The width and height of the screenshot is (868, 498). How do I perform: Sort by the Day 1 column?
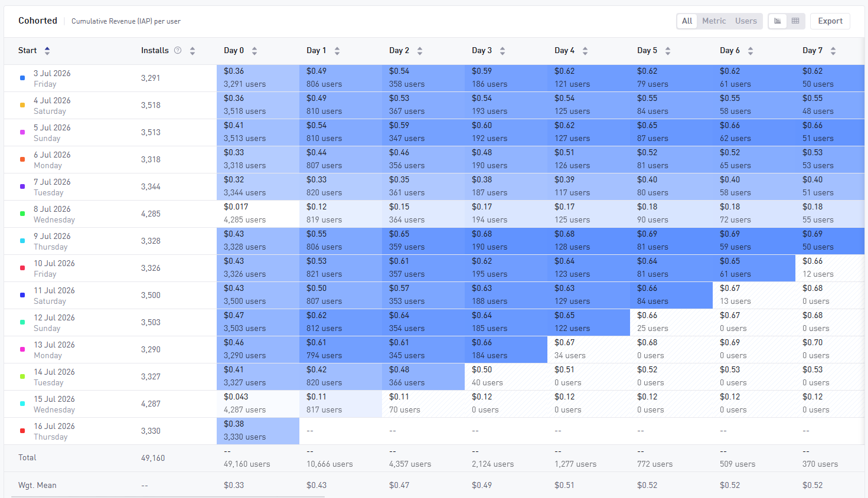[x=337, y=51]
